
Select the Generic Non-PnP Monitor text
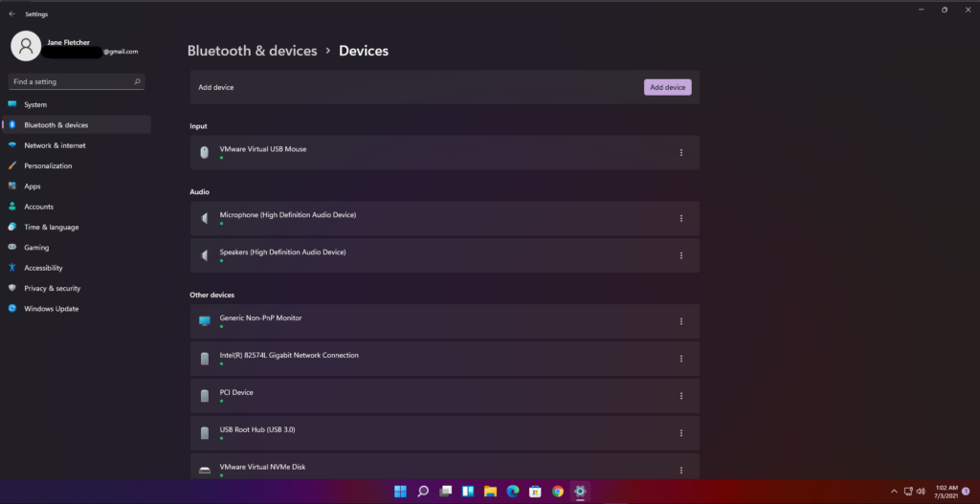point(260,318)
